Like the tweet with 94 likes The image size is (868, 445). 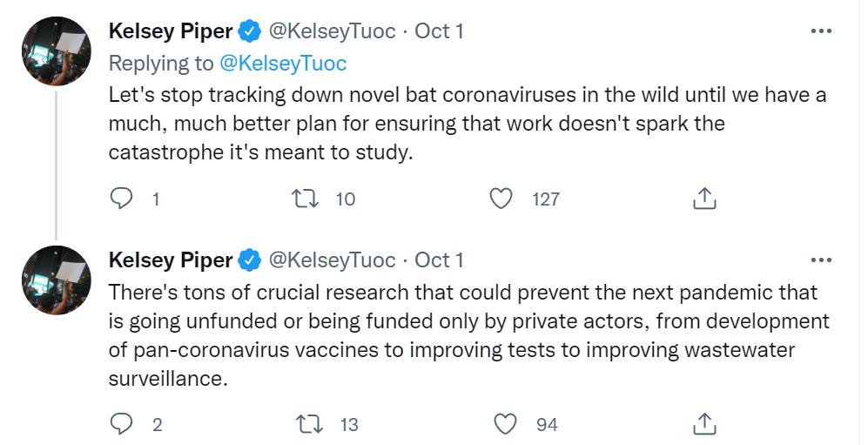506,424
